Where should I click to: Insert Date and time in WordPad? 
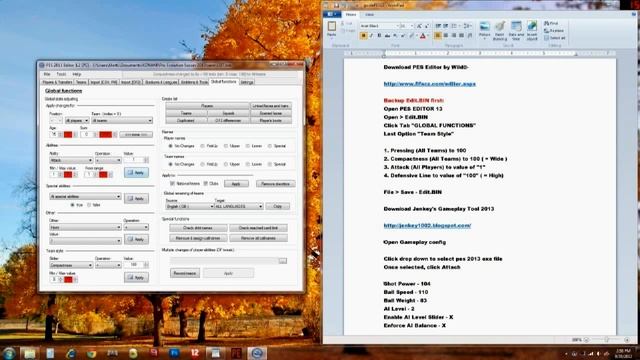click(x=516, y=30)
